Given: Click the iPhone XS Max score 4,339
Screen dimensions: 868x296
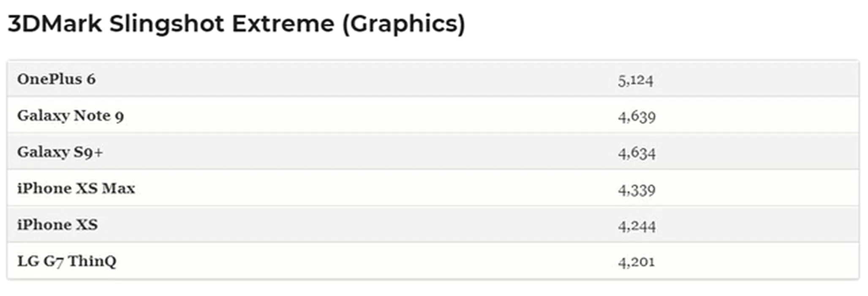Looking at the screenshot, I should pos(637,190).
